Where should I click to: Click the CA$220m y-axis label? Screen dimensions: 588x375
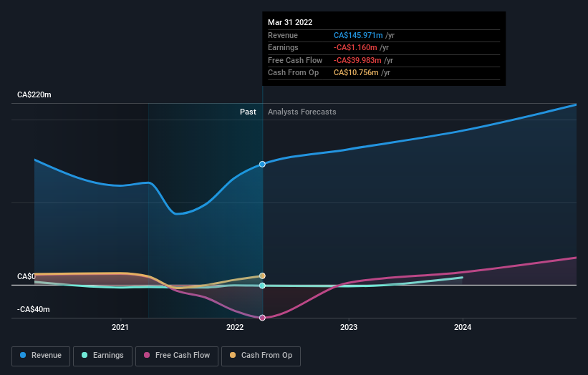34,94
